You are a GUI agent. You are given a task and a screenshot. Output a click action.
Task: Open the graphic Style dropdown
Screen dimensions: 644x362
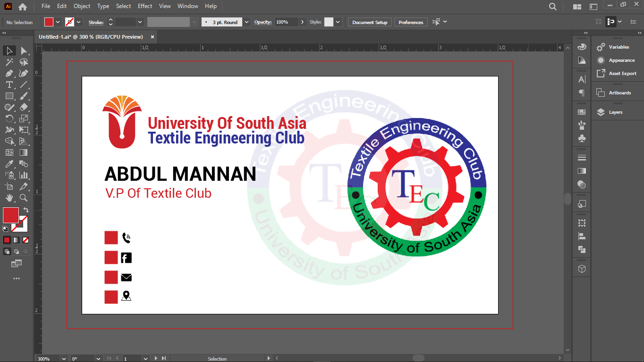point(338,22)
